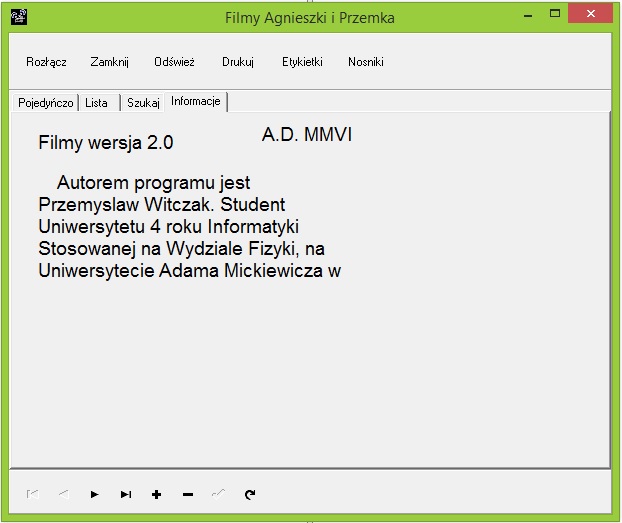Refresh using the Odśwież button
The image size is (622, 523).
click(x=174, y=62)
